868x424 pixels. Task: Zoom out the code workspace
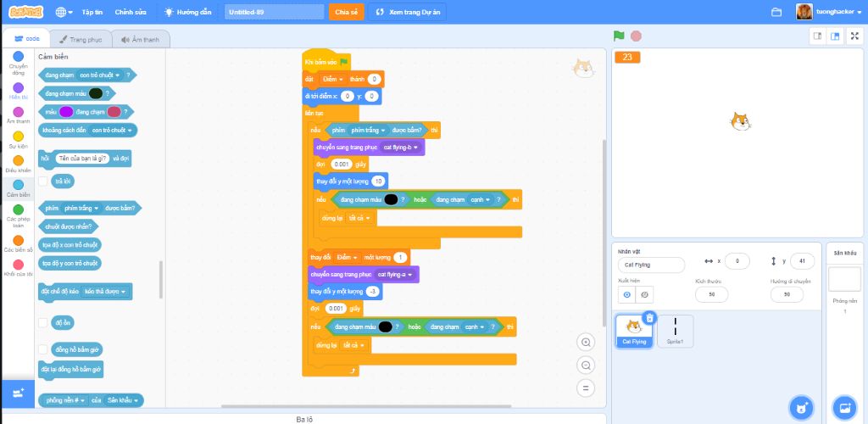[x=586, y=365]
